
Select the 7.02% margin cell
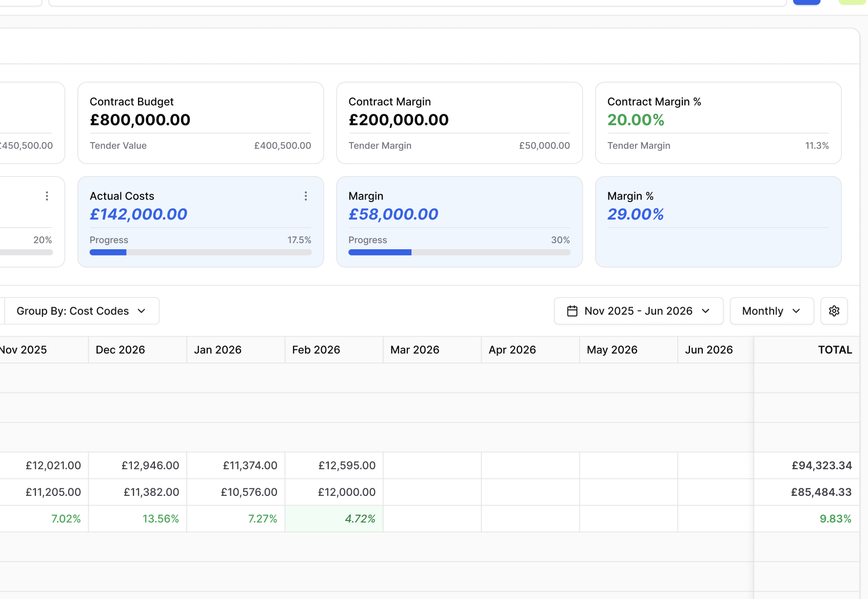tap(44, 519)
